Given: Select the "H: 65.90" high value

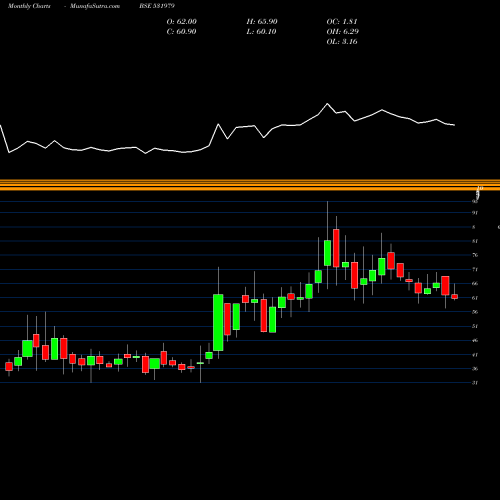Looking at the screenshot, I should pos(262,22).
